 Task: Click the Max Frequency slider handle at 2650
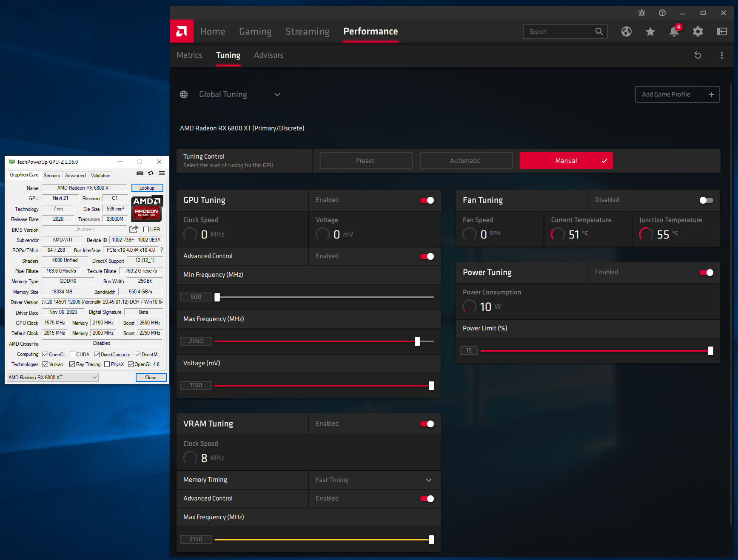(417, 341)
